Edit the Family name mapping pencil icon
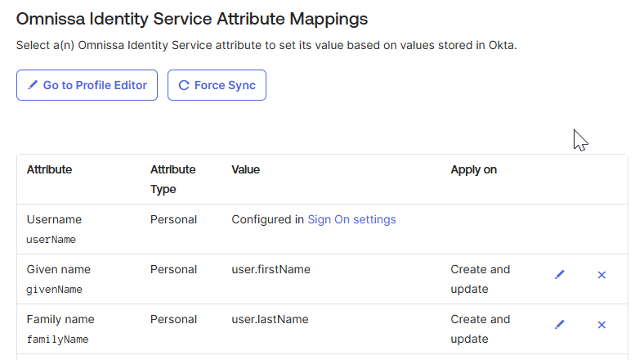The height and width of the screenshot is (360, 644). point(559,325)
